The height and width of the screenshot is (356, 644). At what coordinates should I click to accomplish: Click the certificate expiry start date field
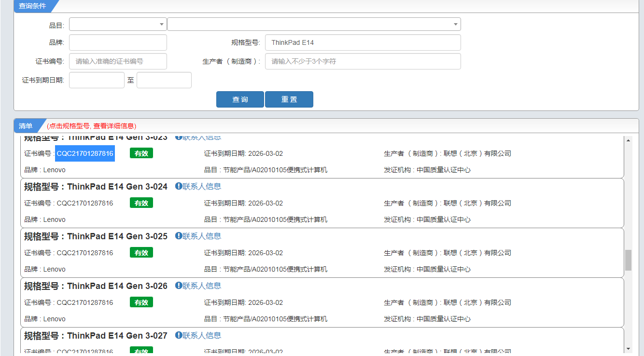coord(97,80)
